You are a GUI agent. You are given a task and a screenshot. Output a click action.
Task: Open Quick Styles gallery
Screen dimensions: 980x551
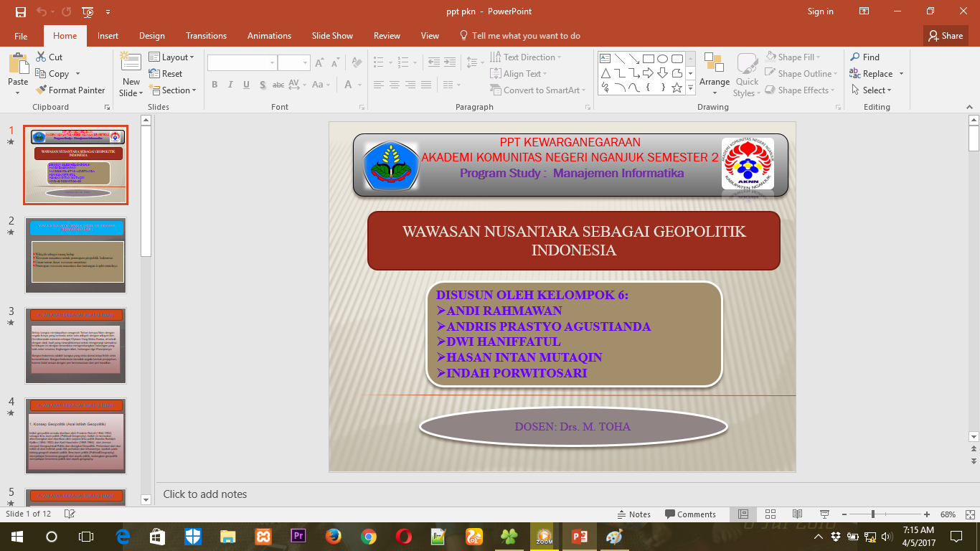pyautogui.click(x=748, y=75)
